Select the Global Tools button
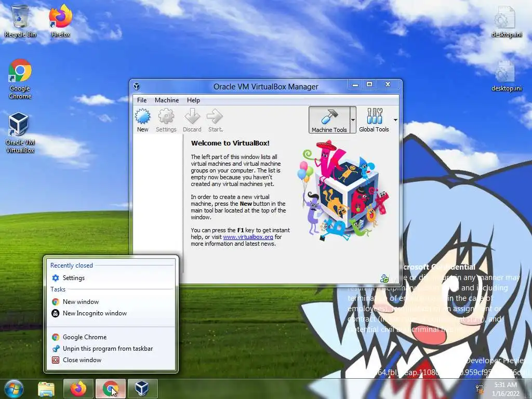Screen dimensions: 532x399 [374, 120]
